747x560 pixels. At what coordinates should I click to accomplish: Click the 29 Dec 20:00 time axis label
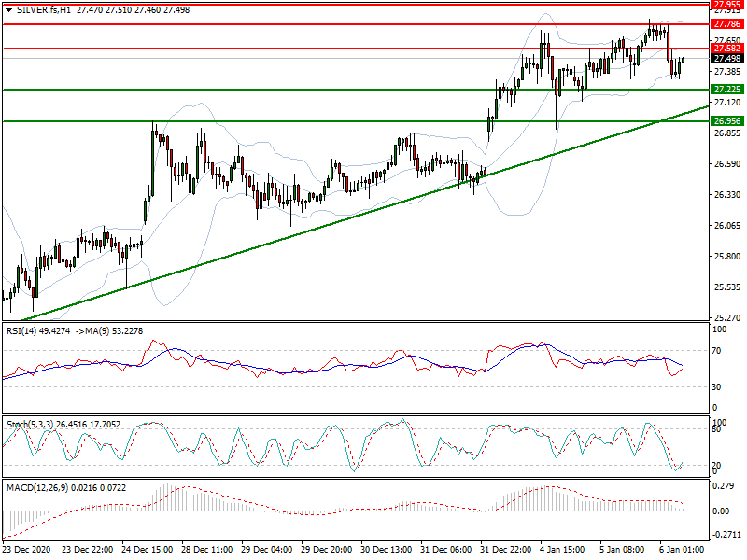click(326, 550)
